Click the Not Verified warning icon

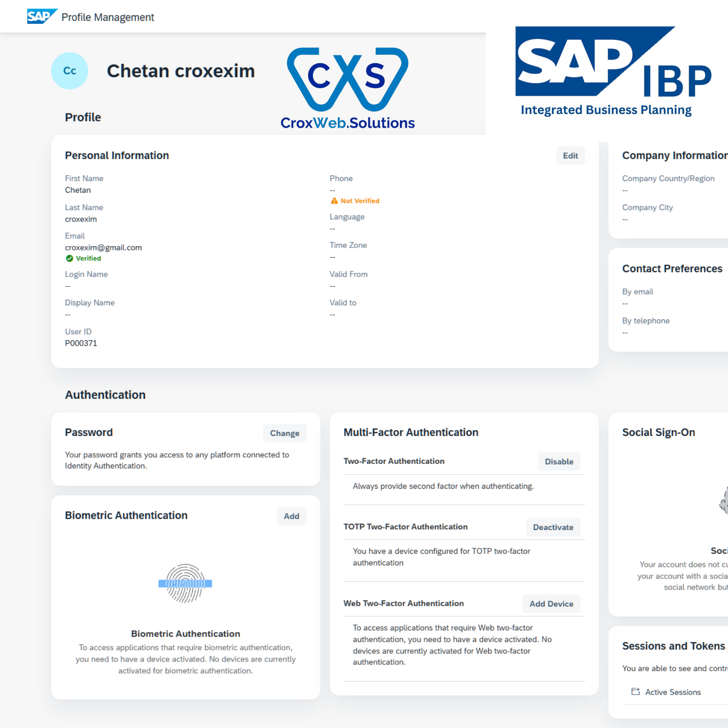pyautogui.click(x=334, y=200)
